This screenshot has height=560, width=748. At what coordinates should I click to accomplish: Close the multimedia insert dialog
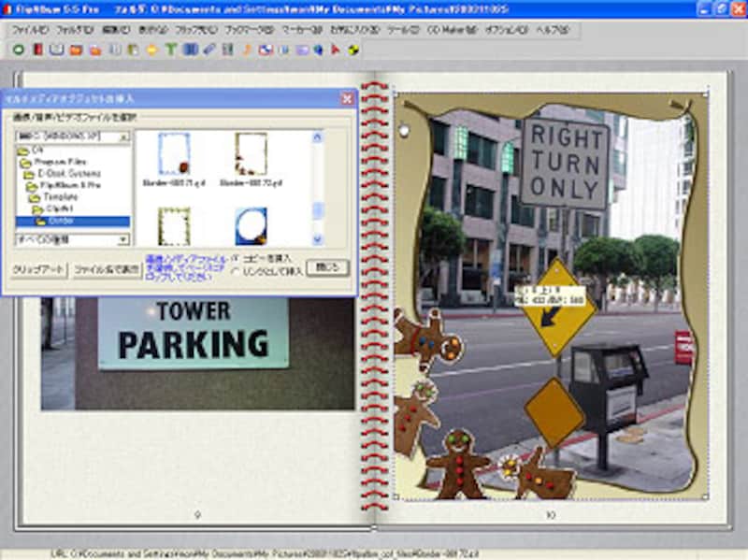[x=347, y=98]
